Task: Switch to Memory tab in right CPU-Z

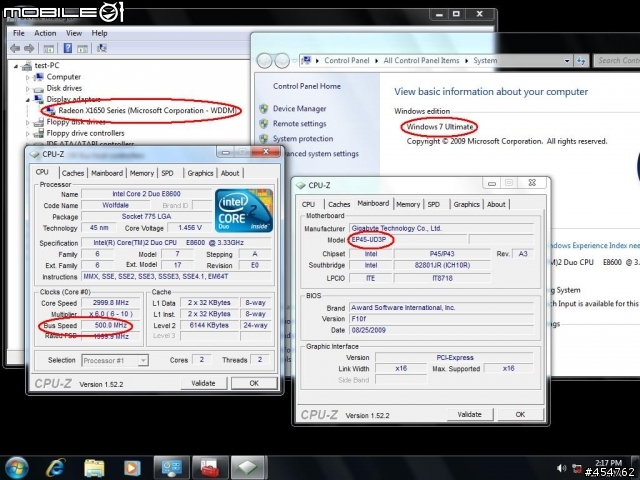Action: (408, 204)
